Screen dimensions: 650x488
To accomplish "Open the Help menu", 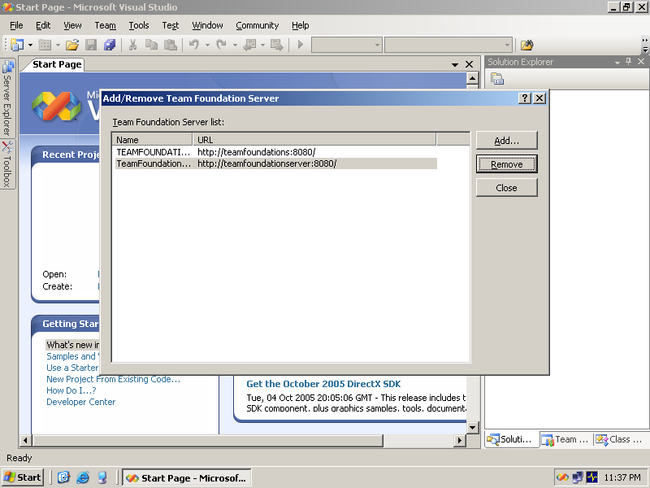I will tap(300, 26).
